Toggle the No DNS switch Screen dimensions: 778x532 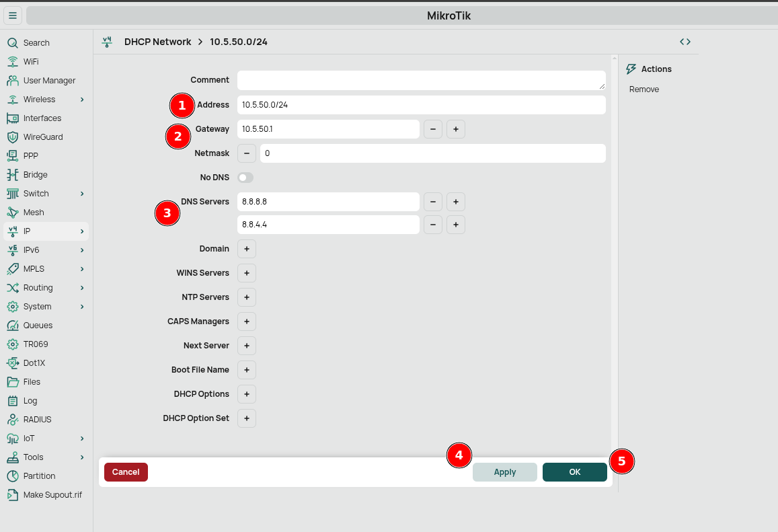point(245,177)
